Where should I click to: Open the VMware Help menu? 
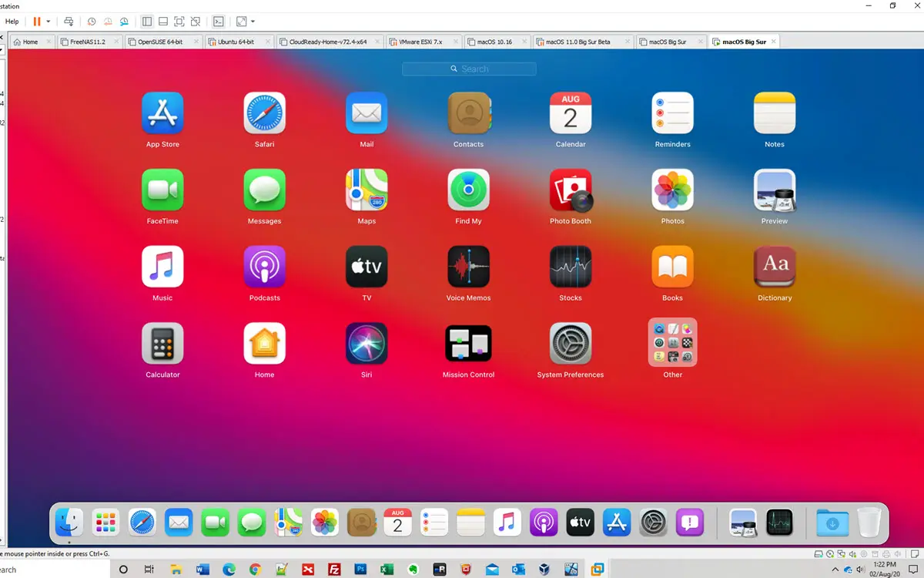click(12, 22)
